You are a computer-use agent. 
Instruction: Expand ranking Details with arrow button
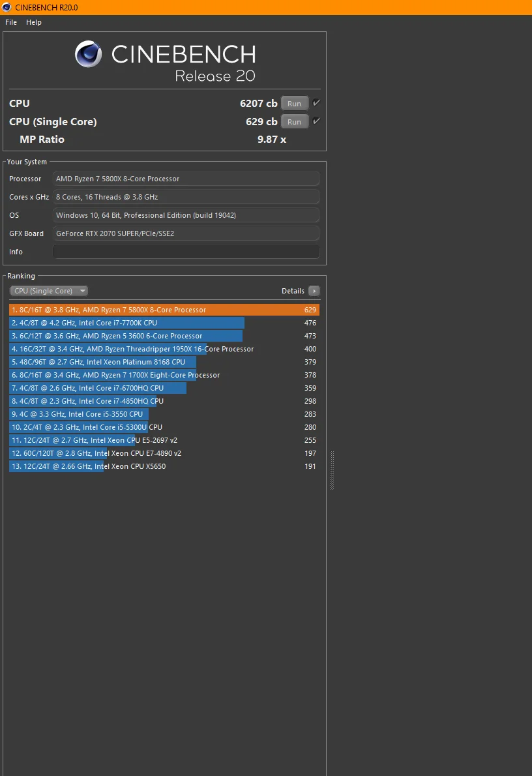coord(314,291)
